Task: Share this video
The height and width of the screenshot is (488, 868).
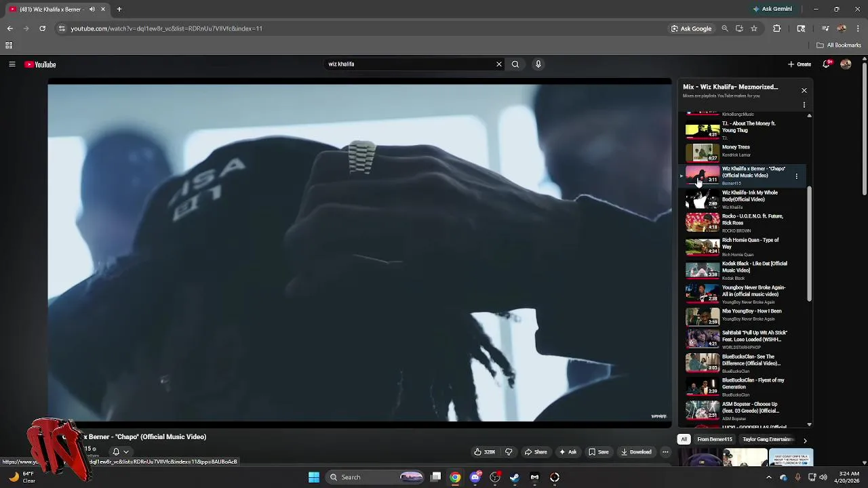Action: point(536,452)
